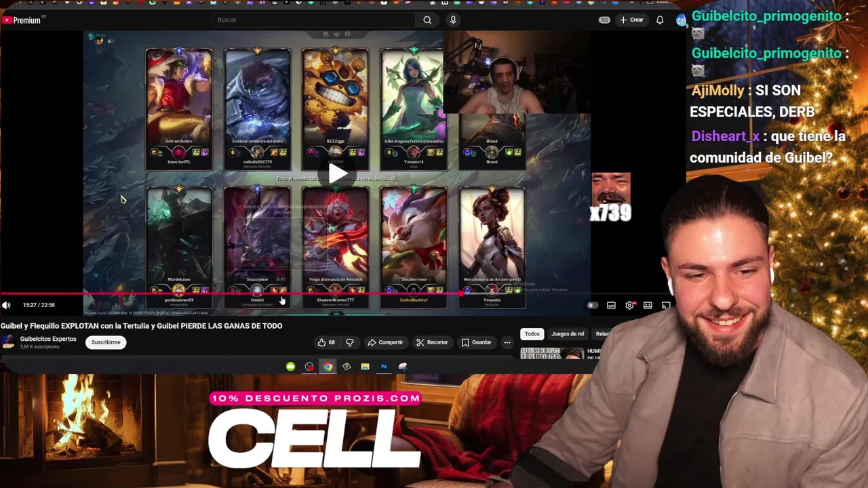Image resolution: width=868 pixels, height=488 pixels.
Task: Mute the video with speaker icon
Action: [x=7, y=305]
